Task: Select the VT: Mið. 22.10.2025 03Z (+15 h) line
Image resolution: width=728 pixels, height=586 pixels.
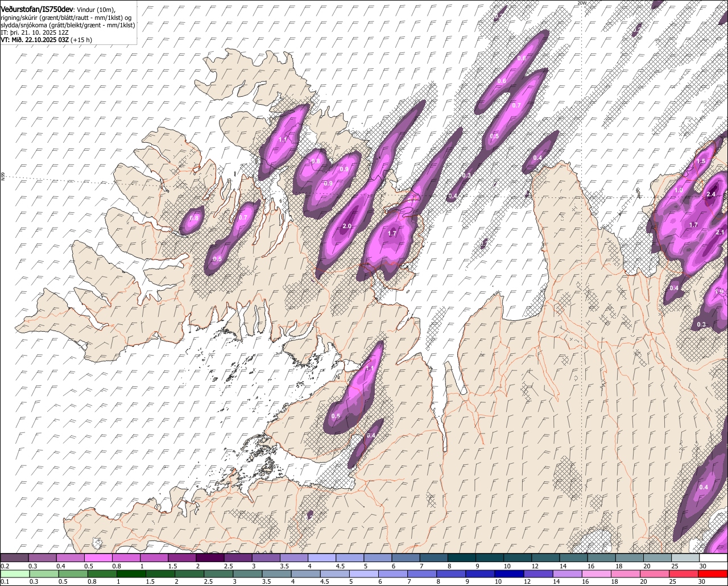Action: pyautogui.click(x=47, y=40)
